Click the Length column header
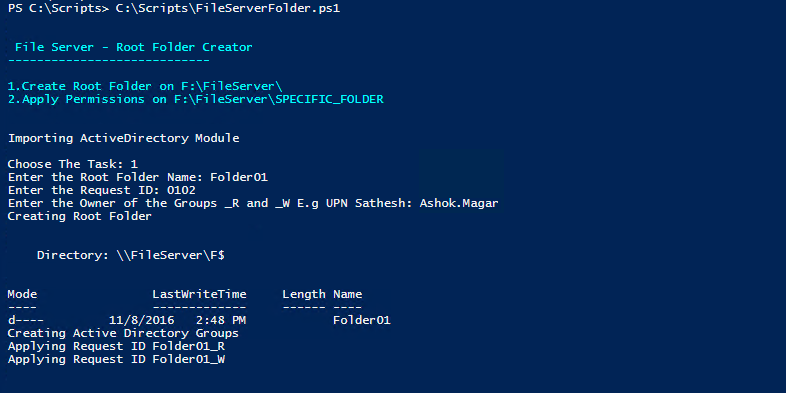Image resolution: width=786 pixels, height=393 pixels. (x=304, y=294)
